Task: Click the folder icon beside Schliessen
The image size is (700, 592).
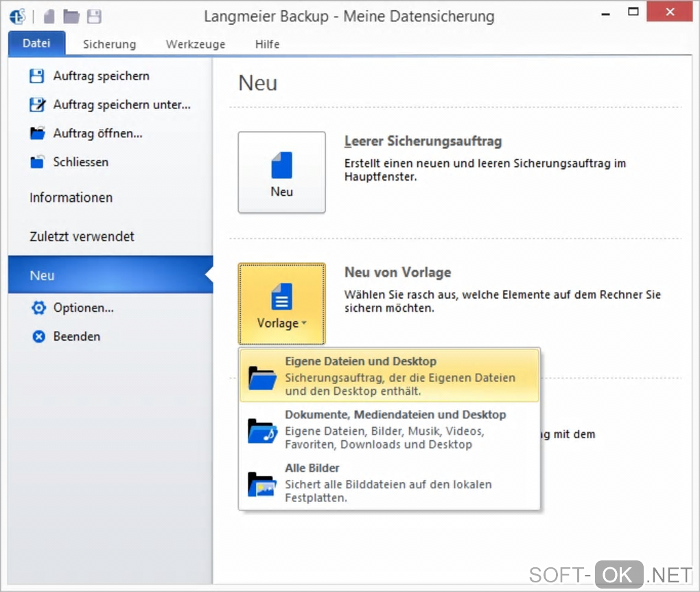Action: pyautogui.click(x=37, y=162)
